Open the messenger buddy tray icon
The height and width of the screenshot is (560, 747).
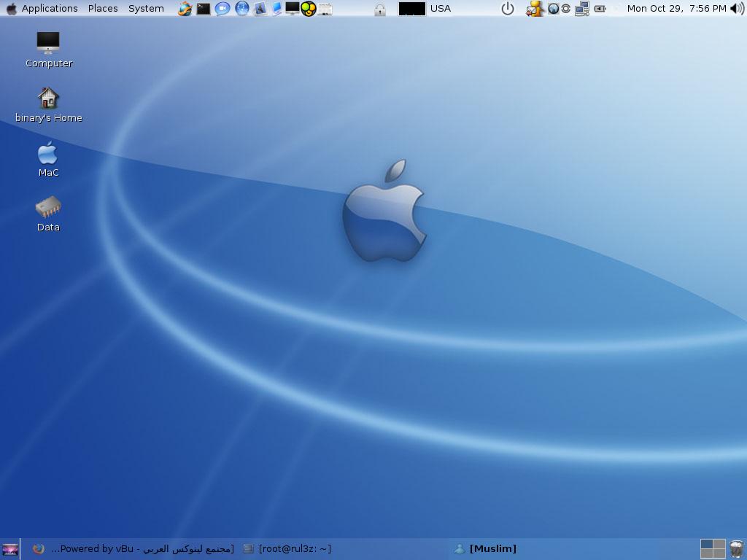[535, 9]
